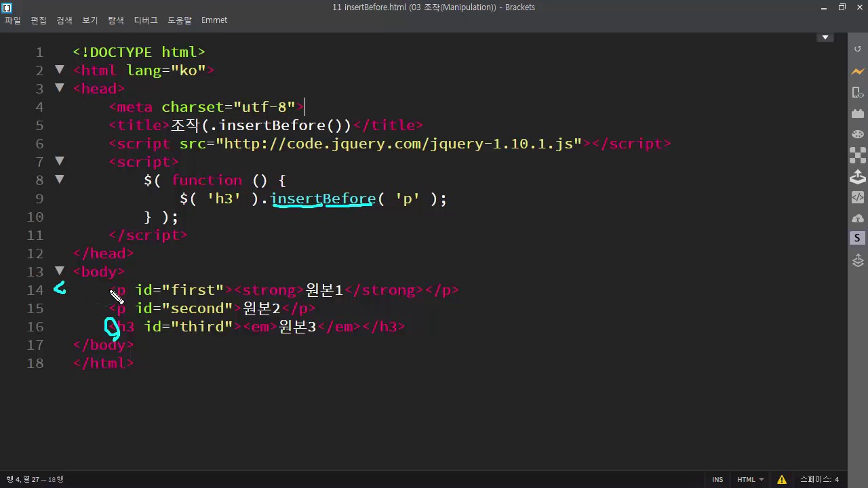
Task: Collapse the script block on line 7
Action: [60, 161]
